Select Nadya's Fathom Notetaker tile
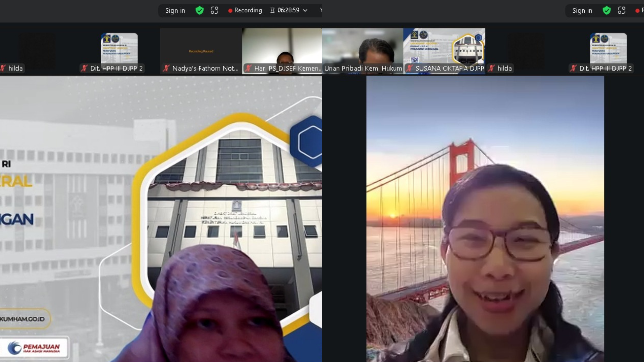Image resolution: width=644 pixels, height=362 pixels. 201,50
